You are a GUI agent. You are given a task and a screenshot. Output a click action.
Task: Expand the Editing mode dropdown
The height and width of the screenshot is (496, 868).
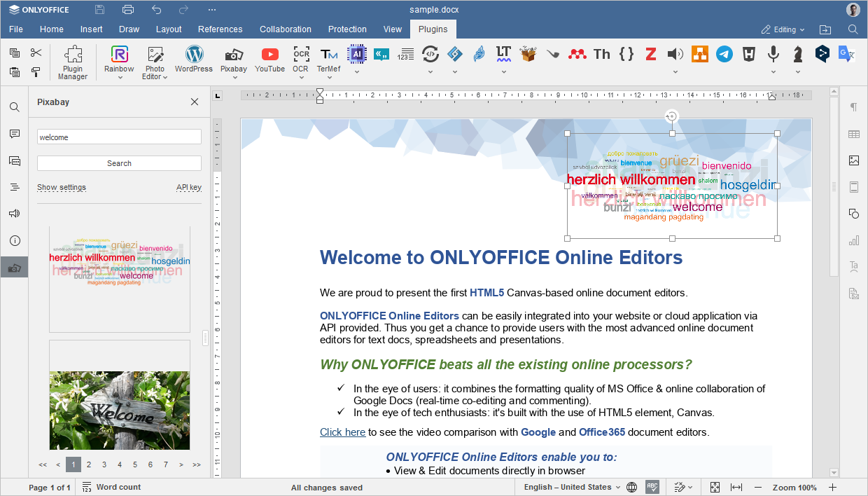(783, 29)
